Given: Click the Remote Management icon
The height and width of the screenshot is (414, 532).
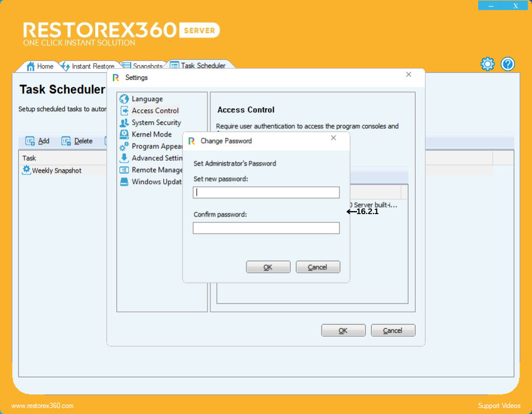Looking at the screenshot, I should [x=124, y=170].
